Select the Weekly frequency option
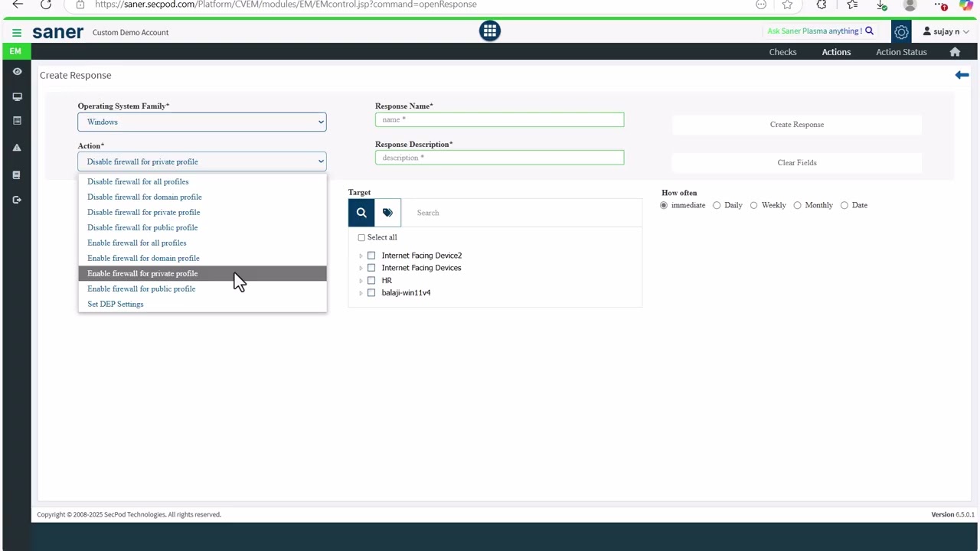This screenshot has width=980, height=551. click(754, 205)
